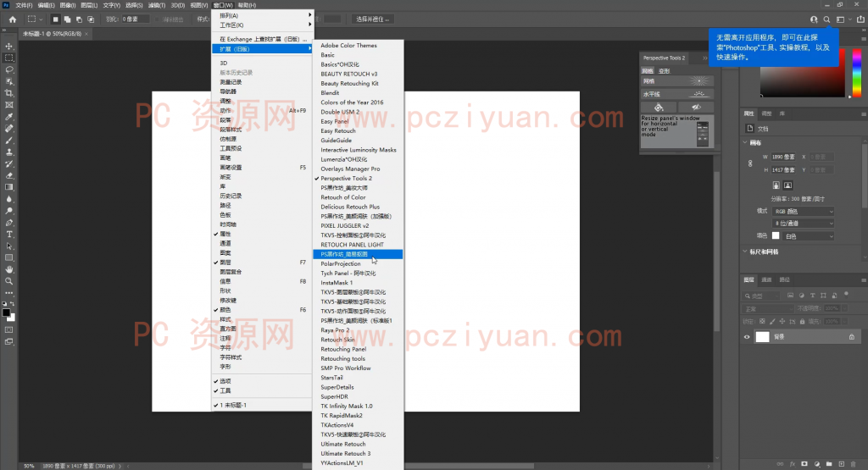868x470 pixels.
Task: Choose Adobe Color Themes extension
Action: click(x=358, y=46)
